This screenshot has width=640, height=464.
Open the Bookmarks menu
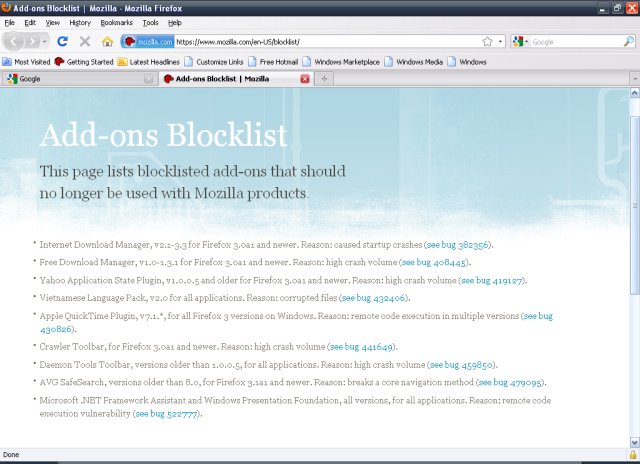(116, 21)
